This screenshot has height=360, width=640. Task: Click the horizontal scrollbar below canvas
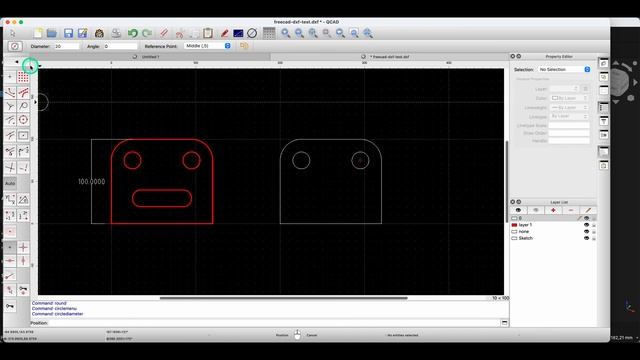tap(283, 298)
